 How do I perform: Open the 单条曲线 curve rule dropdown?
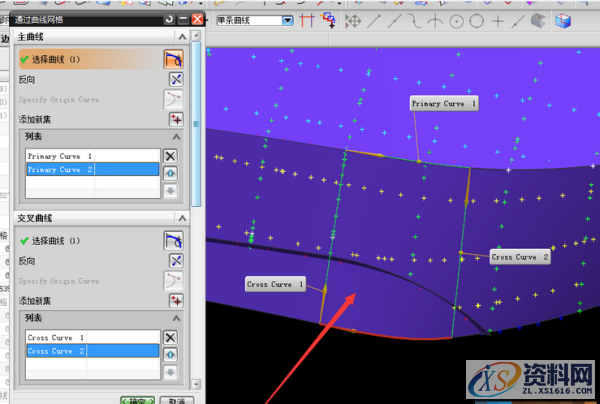pyautogui.click(x=288, y=20)
